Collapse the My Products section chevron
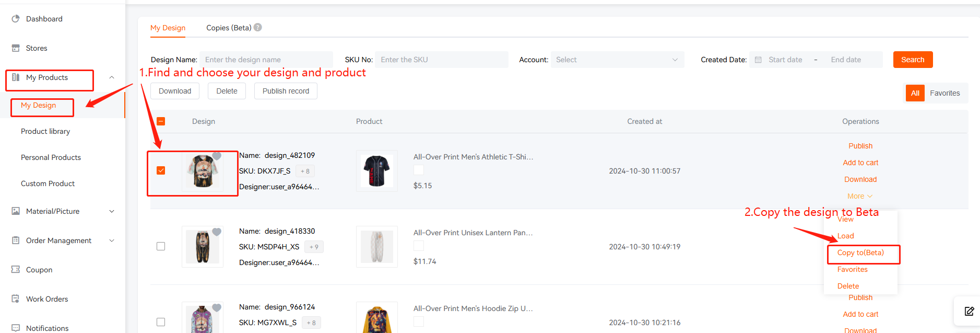Screen dimensions: 980x333 pos(112,77)
